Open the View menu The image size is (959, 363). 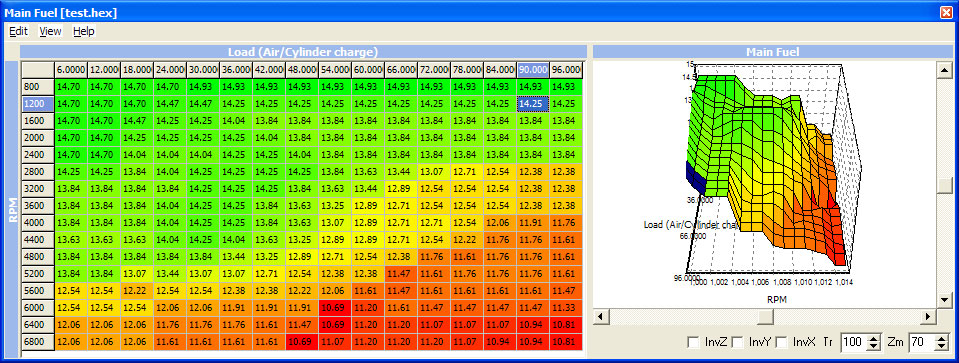pos(50,31)
